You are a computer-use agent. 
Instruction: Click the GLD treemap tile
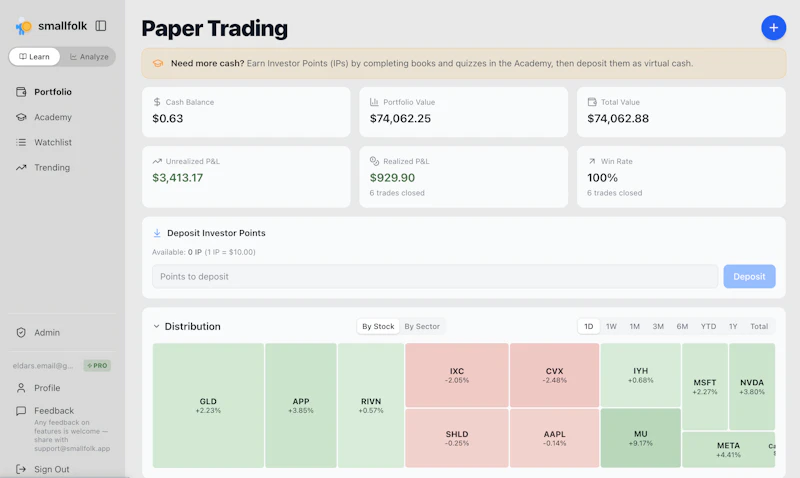click(x=208, y=406)
